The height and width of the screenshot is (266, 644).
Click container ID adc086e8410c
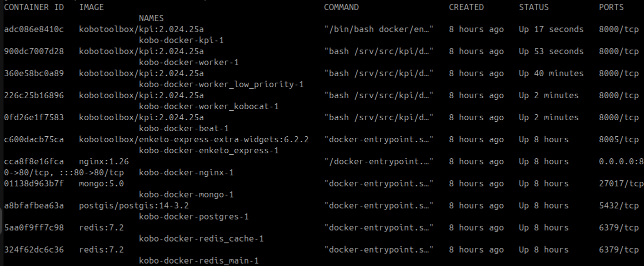[x=33, y=29]
